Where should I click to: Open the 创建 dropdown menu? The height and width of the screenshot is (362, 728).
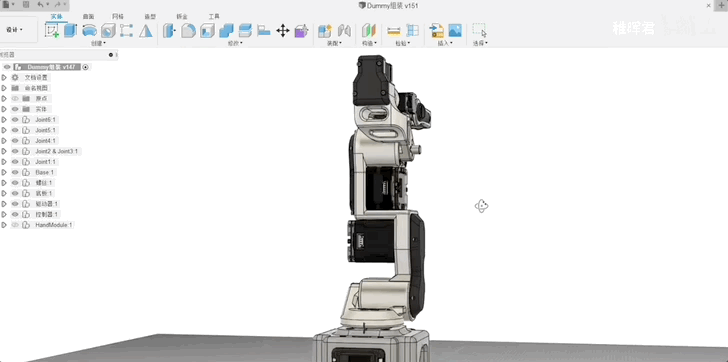point(98,43)
